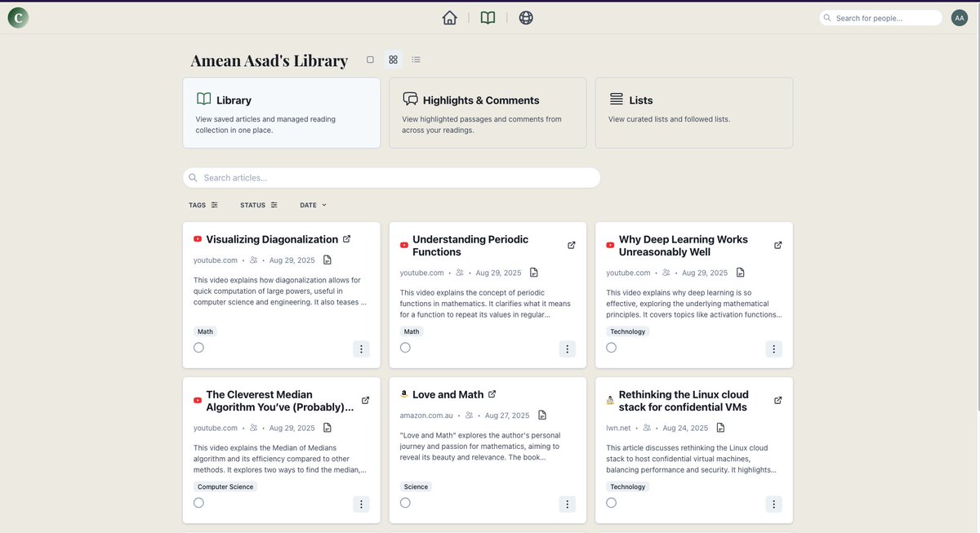Click Aug 24, 2025 date text
980x533 pixels.
(686, 428)
